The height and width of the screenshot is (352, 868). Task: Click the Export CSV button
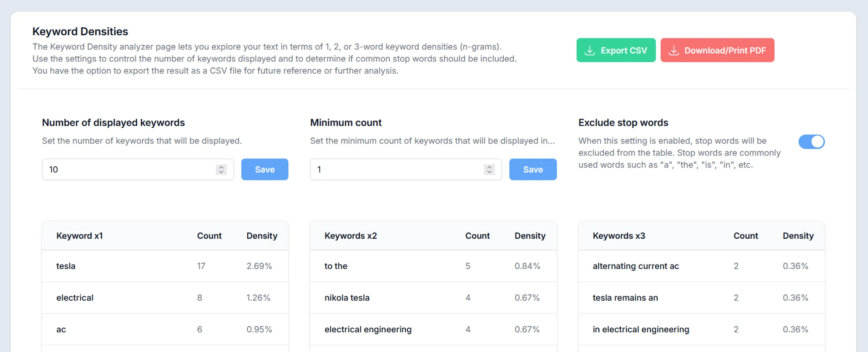point(616,50)
